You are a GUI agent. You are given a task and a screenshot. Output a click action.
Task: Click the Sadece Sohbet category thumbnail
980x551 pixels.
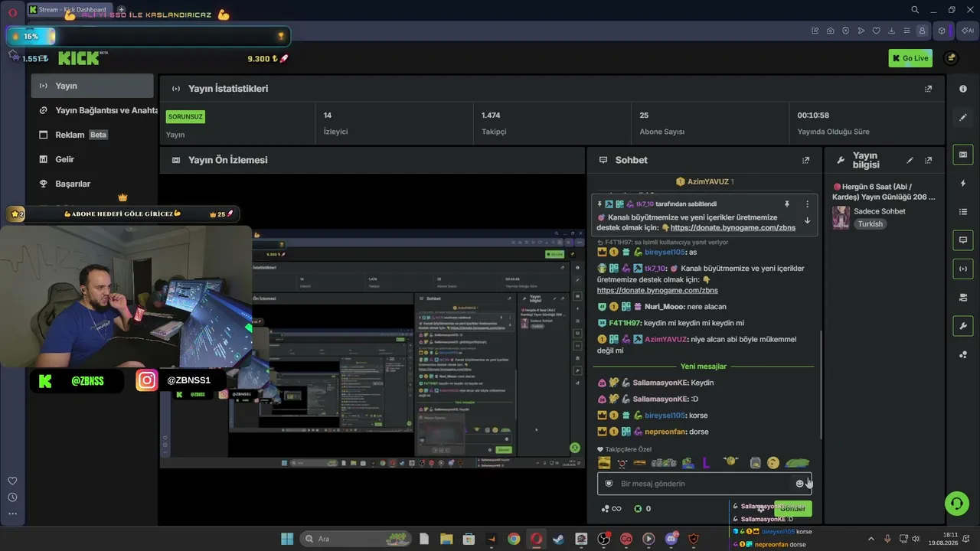pyautogui.click(x=841, y=217)
